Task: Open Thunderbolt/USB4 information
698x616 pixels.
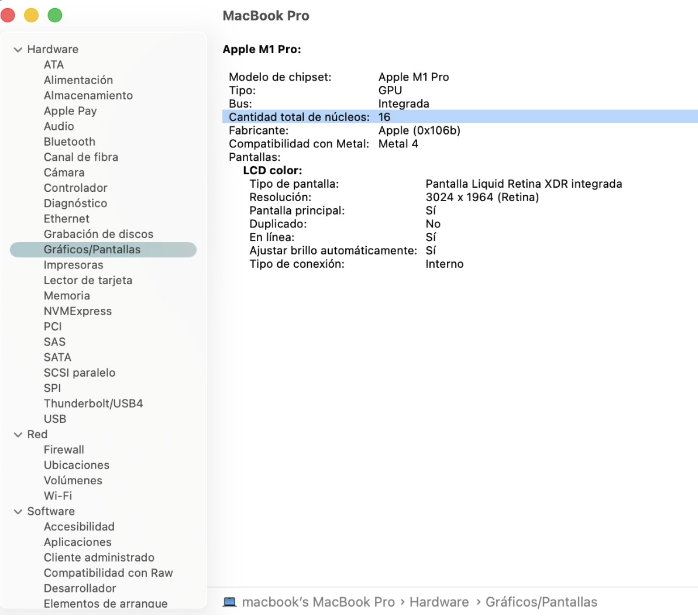Action: click(93, 404)
